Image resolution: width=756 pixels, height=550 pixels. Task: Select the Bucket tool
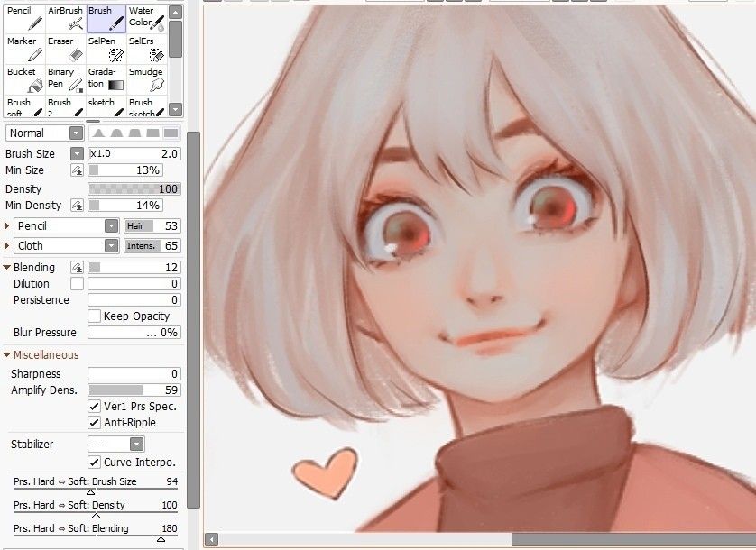pos(25,79)
